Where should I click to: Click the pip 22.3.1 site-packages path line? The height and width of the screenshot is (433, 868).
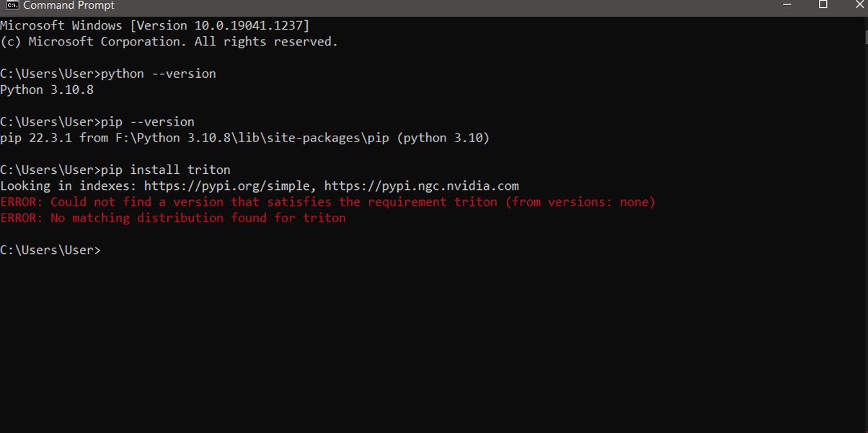pos(245,138)
